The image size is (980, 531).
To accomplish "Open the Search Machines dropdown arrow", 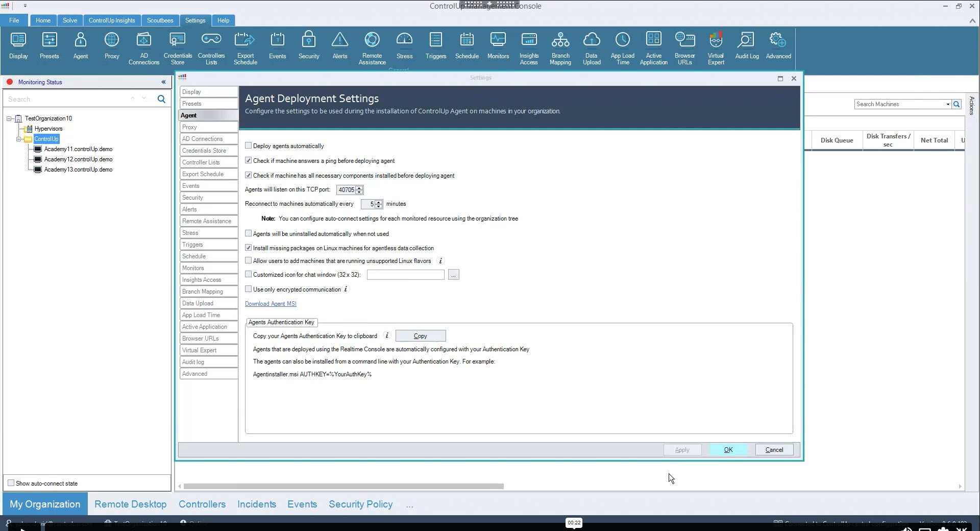I will pyautogui.click(x=948, y=104).
